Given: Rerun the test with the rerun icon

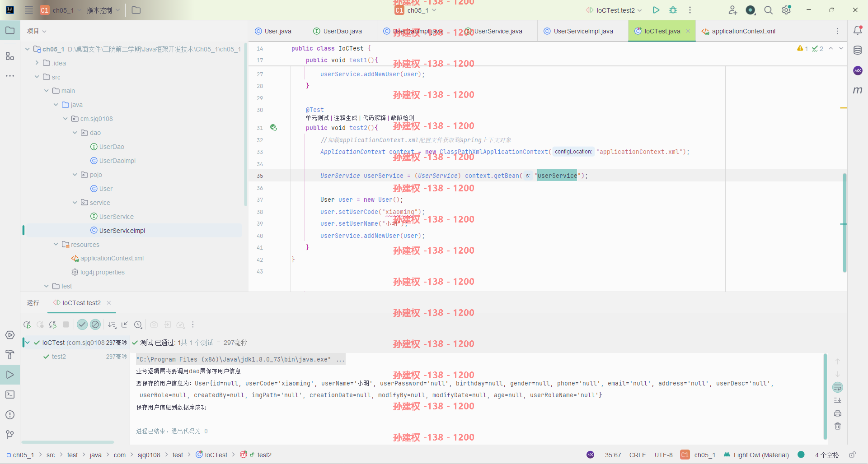Looking at the screenshot, I should pyautogui.click(x=27, y=325).
